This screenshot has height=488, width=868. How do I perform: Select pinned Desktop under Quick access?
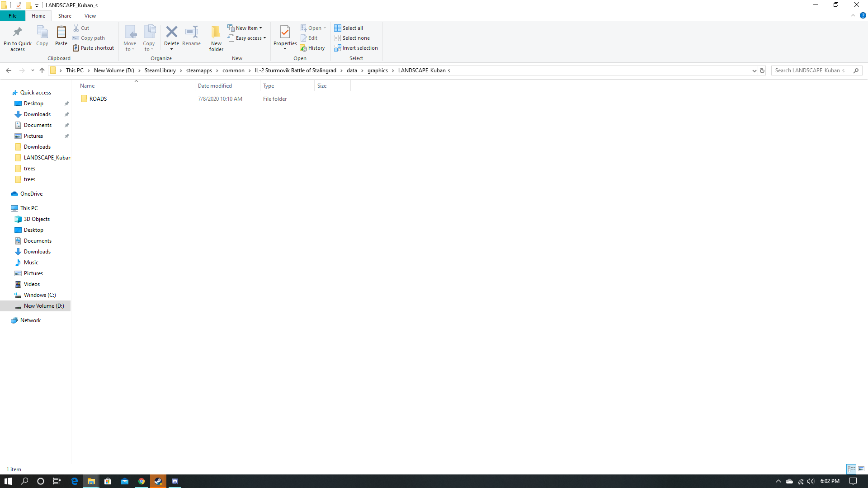point(33,103)
